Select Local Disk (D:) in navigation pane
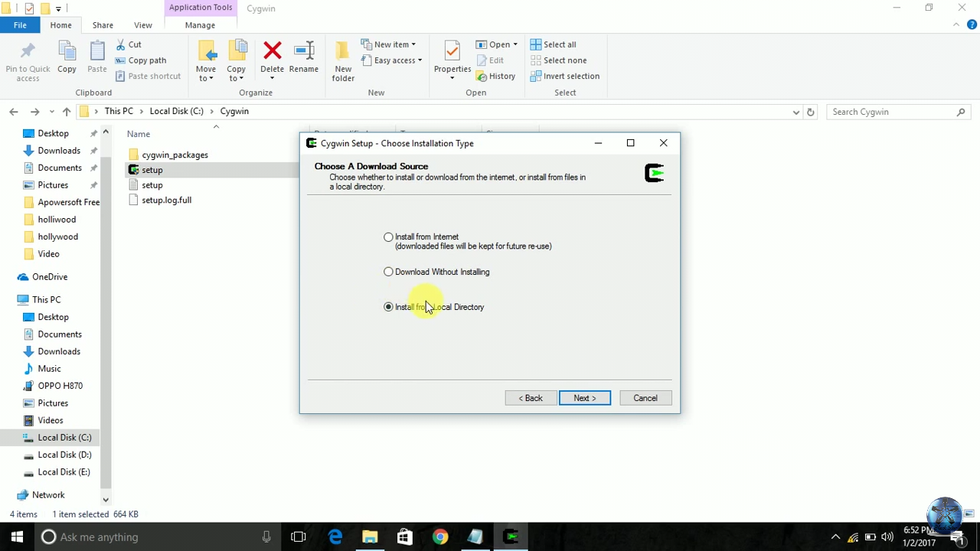This screenshot has width=980, height=551. tap(64, 455)
